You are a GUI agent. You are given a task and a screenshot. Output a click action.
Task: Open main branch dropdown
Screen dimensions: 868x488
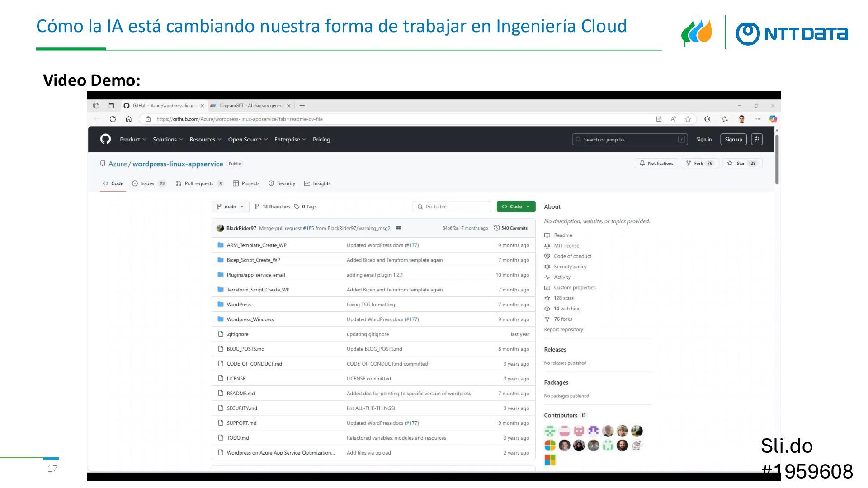(231, 206)
